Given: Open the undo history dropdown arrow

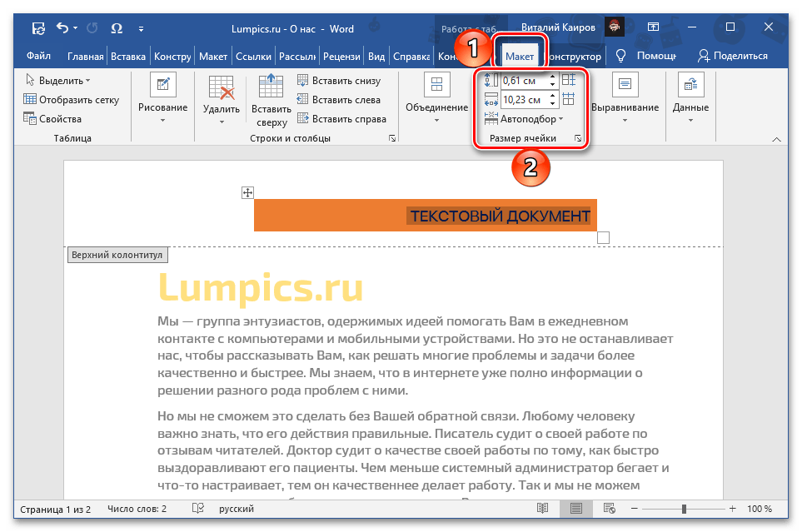Looking at the screenshot, I should 76,28.
